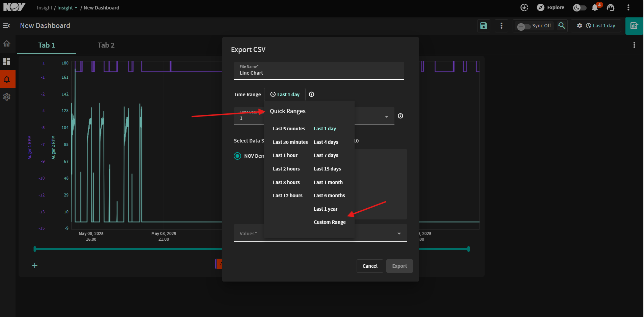Click the Explore link text
Viewport: 644px width, 317px height.
[x=556, y=7]
